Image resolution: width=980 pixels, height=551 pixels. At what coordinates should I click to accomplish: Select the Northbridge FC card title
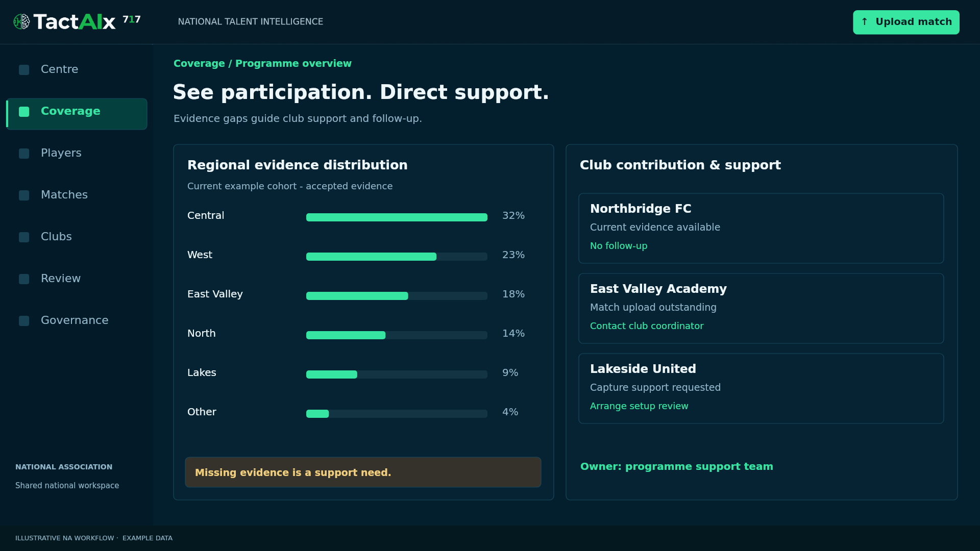(641, 209)
